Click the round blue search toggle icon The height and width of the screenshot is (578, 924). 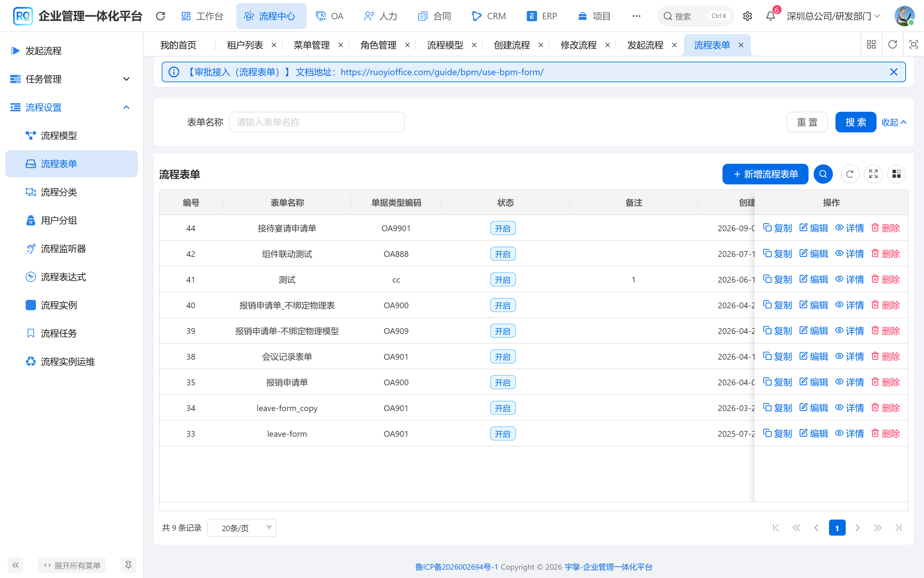[x=823, y=174]
